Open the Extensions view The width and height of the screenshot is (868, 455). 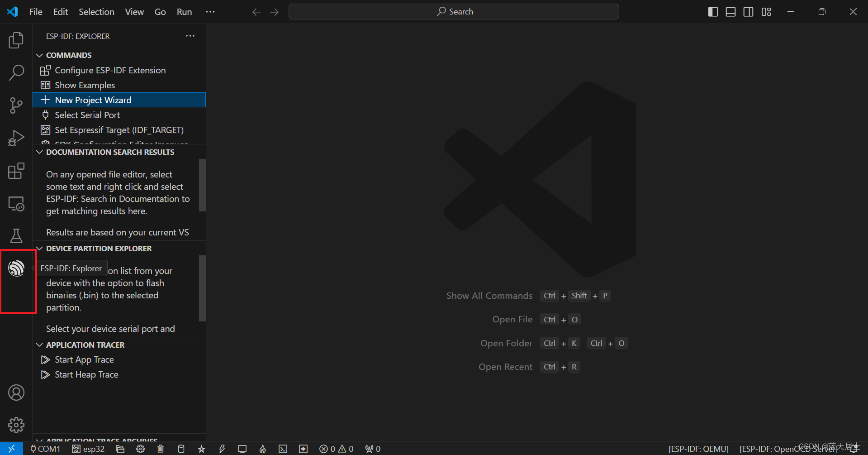point(16,171)
